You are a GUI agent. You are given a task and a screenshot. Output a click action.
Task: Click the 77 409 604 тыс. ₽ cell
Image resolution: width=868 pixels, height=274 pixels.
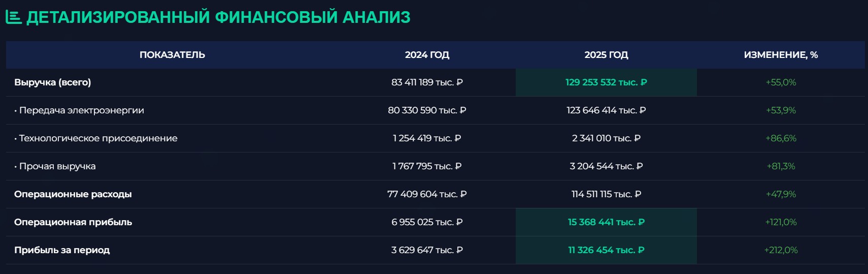point(427,194)
